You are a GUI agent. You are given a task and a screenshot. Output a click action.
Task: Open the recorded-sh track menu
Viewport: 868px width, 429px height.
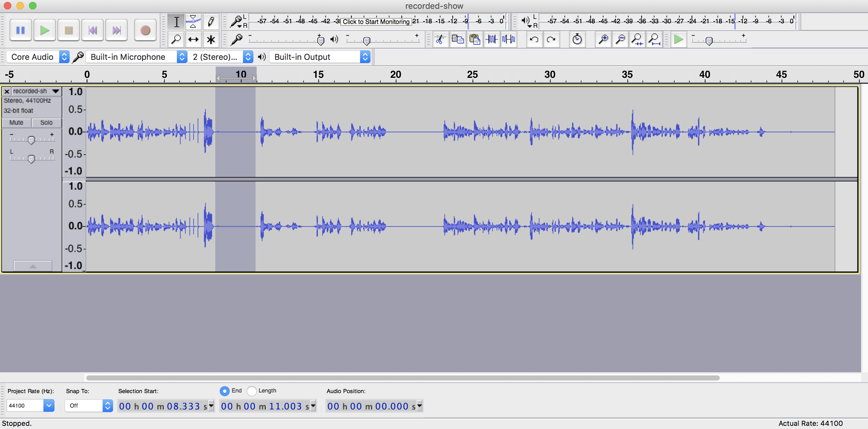coord(56,91)
